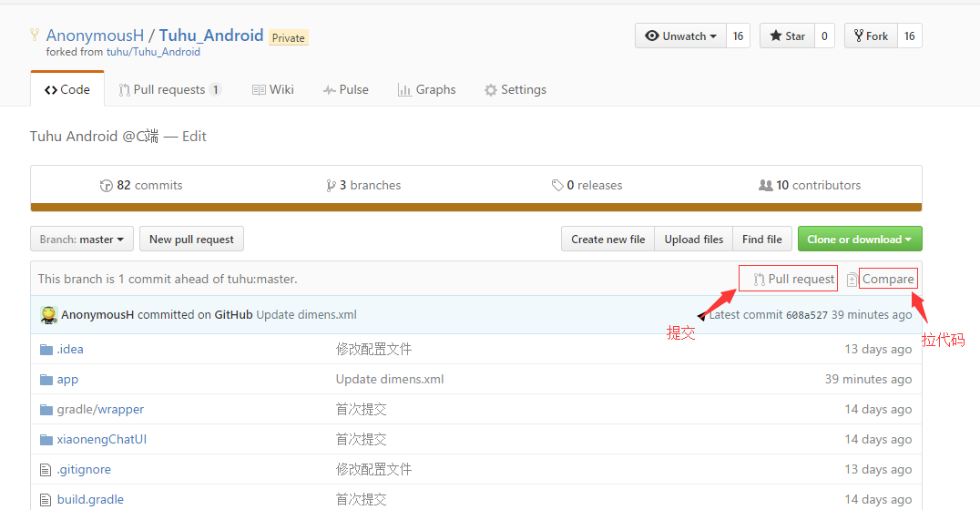Expand the Clone or download menu
Viewport: 980px width, 510px height.
(860, 239)
